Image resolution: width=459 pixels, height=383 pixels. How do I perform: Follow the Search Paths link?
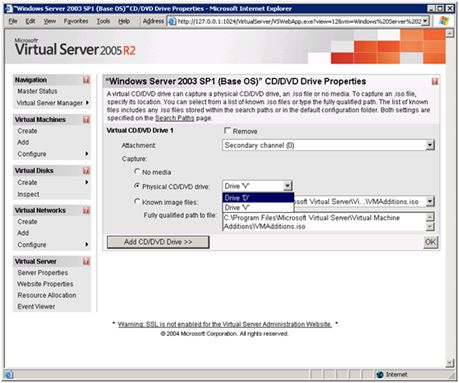[x=174, y=118]
